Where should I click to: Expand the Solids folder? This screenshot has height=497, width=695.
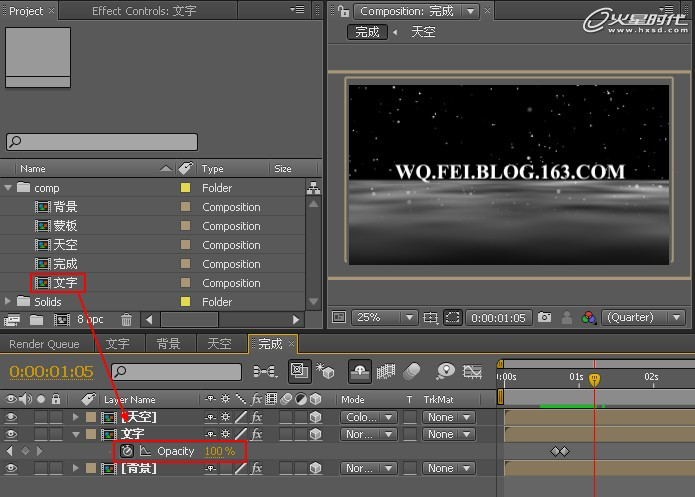tap(8, 301)
